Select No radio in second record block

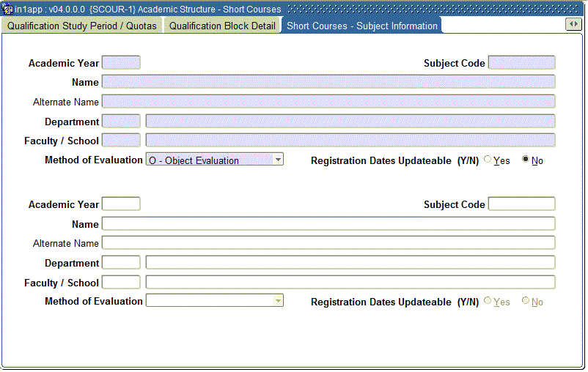[526, 301]
